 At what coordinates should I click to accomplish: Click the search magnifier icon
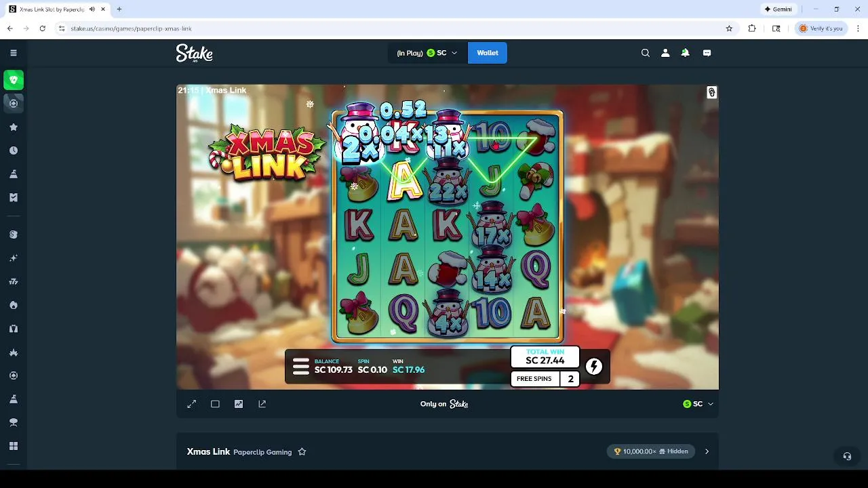646,53
